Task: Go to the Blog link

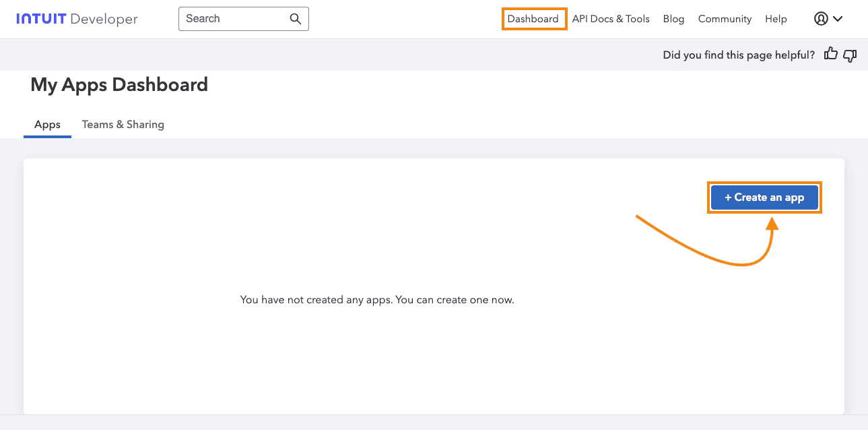Action: (673, 19)
